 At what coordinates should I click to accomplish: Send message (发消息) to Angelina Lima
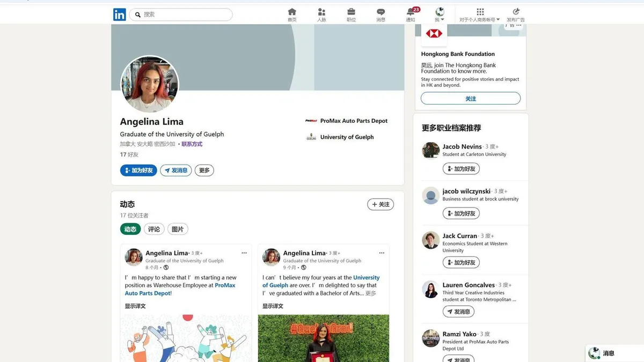point(175,171)
